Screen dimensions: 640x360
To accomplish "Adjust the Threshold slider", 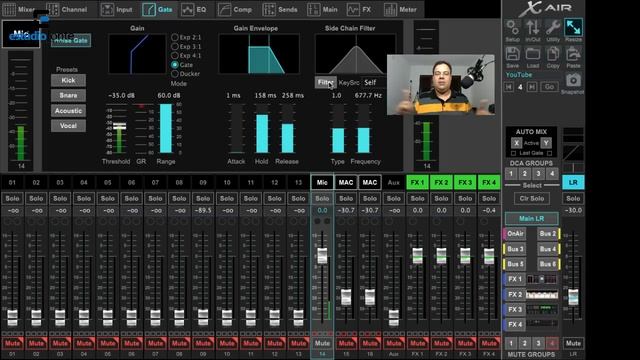I will (119, 128).
